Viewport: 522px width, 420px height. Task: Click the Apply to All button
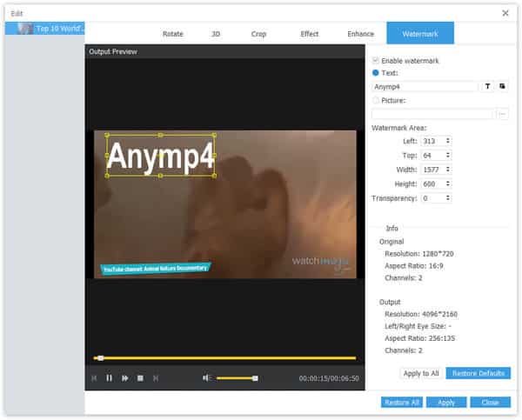[x=421, y=373]
